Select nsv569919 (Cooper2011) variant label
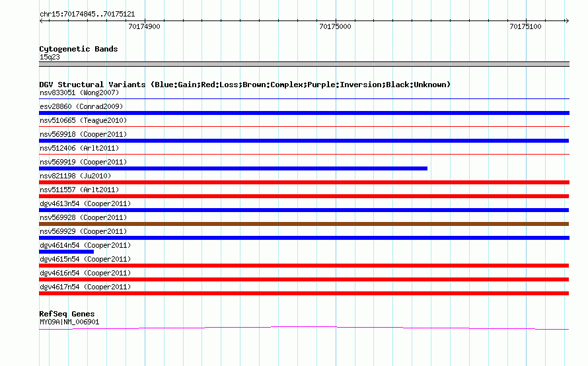This screenshot has width=588, height=366. point(83,162)
